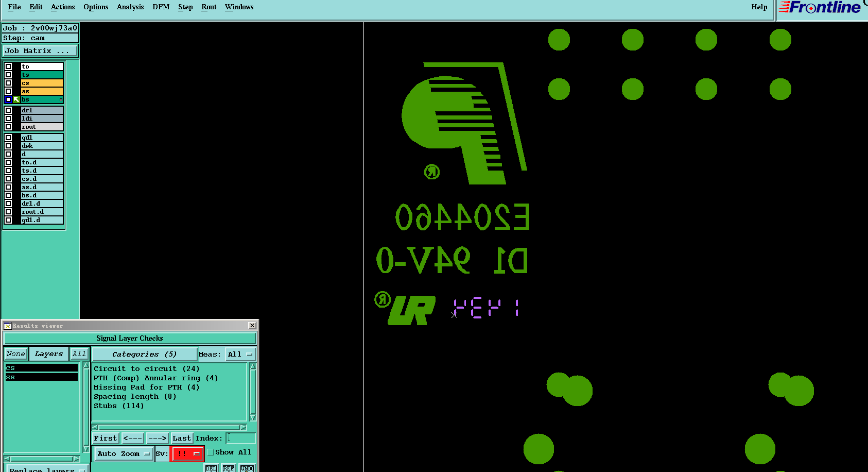The image size is (868, 472).
Task: Select the drl.d layer row
Action: (42, 204)
